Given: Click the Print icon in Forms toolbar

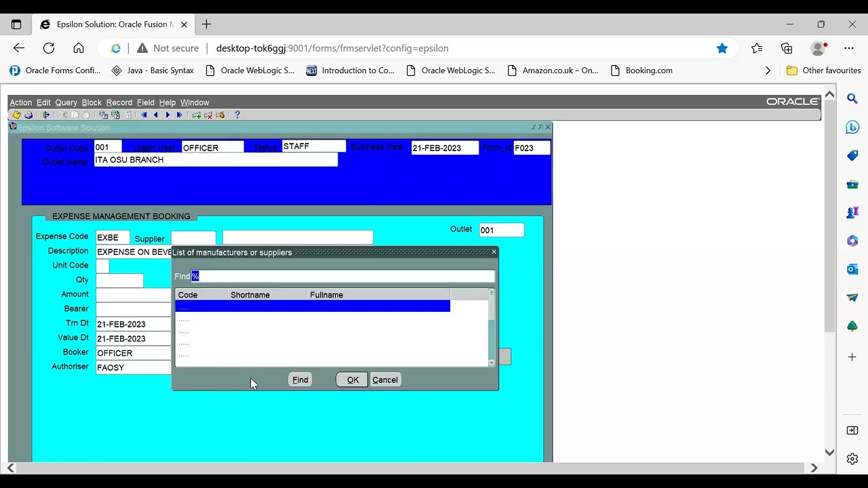Looking at the screenshot, I should [28, 115].
